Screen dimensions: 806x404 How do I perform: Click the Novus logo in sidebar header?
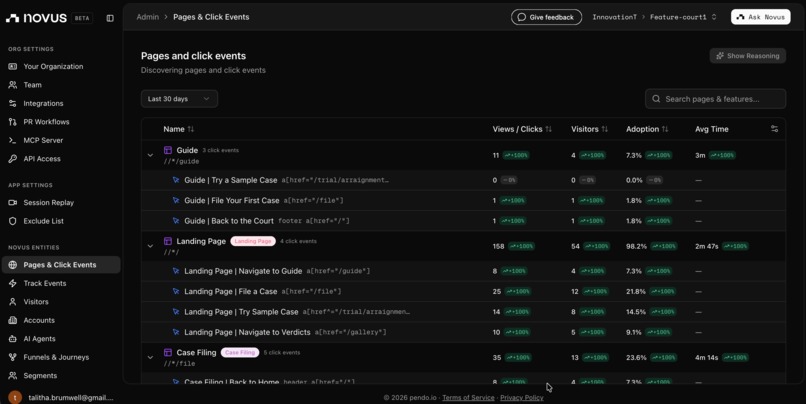36,18
